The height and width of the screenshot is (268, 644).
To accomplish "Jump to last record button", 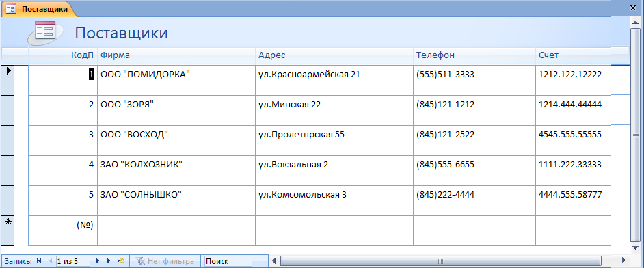I will 109,261.
